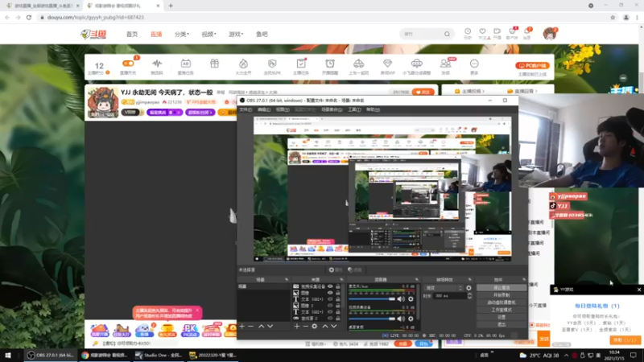Dismiss the pink notification tooltip
This screenshot has height=362, width=644.
point(197,311)
